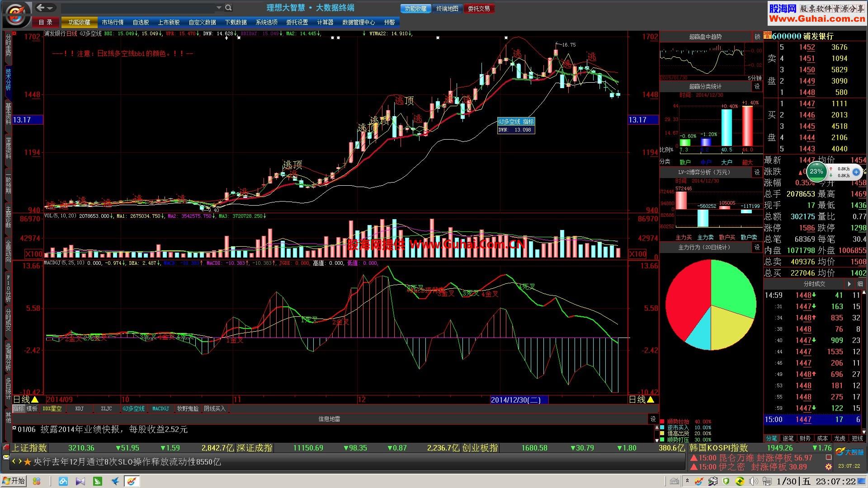Click the 设 button of 超赢分类统计

coord(757,86)
